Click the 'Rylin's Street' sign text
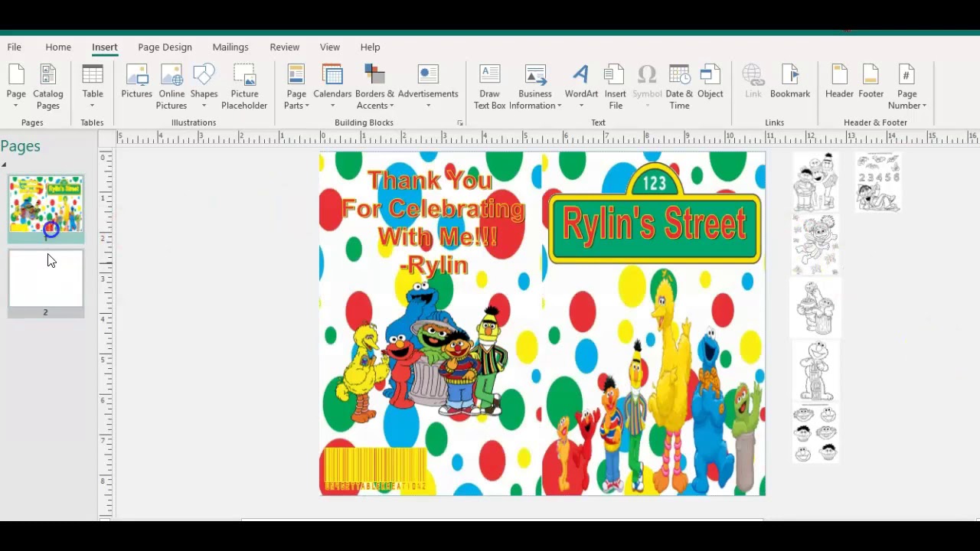 655,224
